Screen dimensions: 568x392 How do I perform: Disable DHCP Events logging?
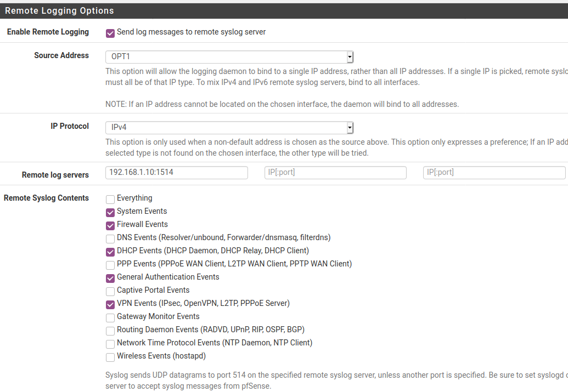click(x=110, y=252)
